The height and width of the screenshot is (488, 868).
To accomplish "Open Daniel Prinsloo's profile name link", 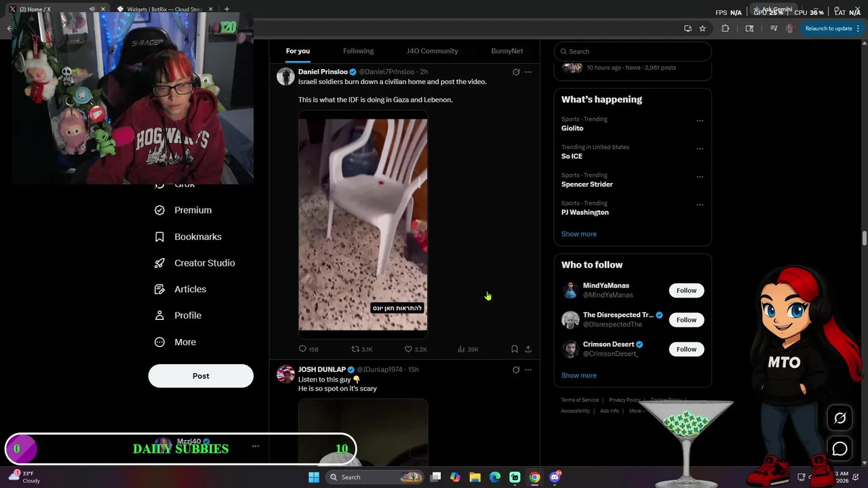I will pos(323,72).
